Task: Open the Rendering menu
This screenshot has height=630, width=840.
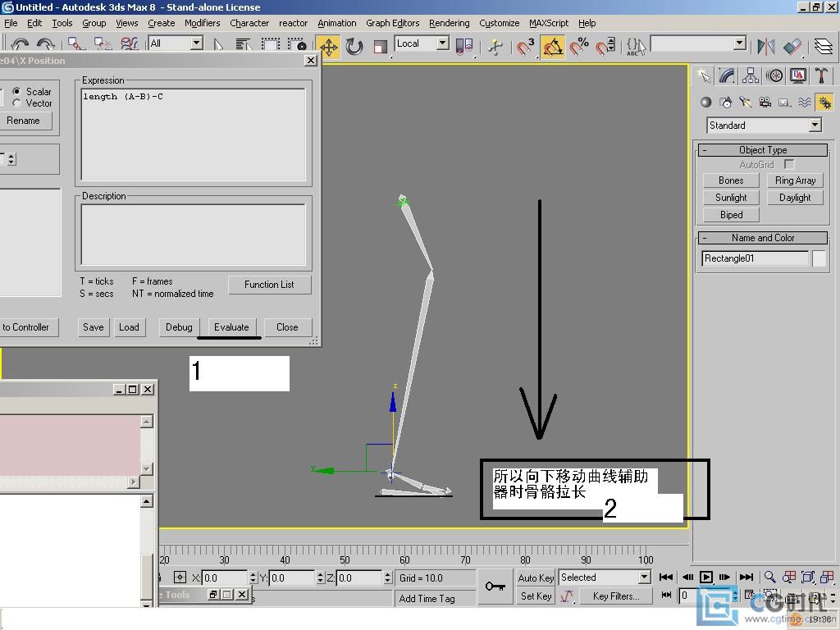Action: [x=449, y=23]
